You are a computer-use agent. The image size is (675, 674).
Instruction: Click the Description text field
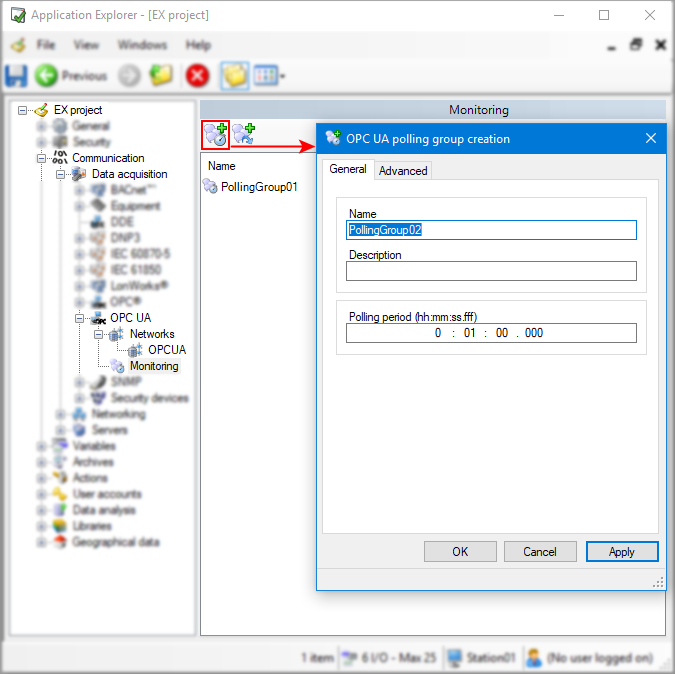491,271
